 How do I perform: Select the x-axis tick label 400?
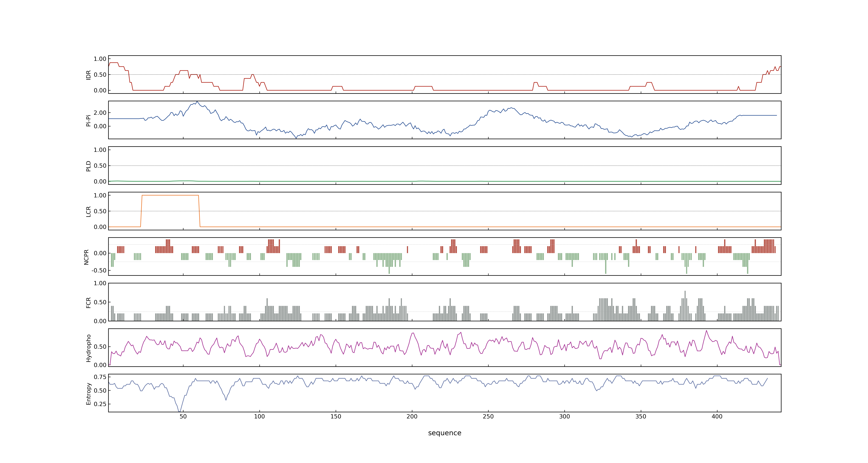(x=717, y=416)
